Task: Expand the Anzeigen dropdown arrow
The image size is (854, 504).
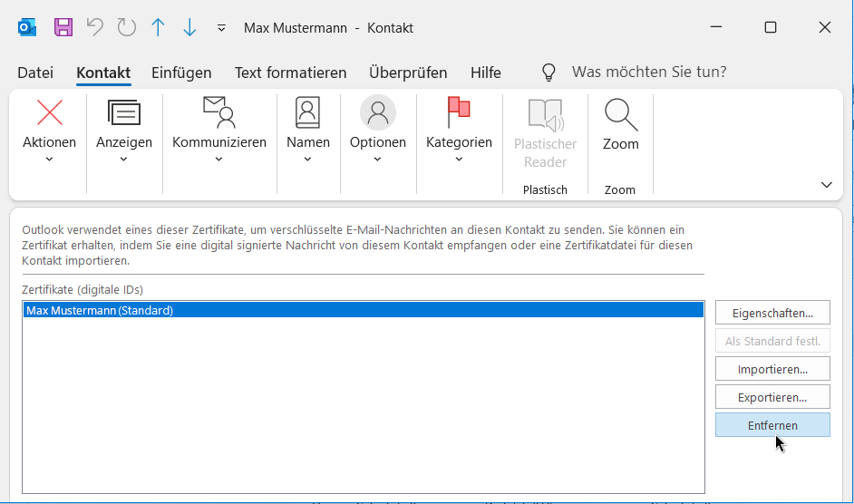Action: (123, 160)
